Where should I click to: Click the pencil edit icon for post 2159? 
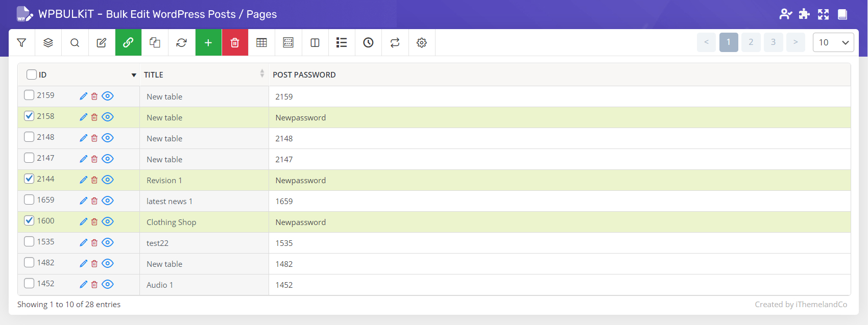pos(83,96)
